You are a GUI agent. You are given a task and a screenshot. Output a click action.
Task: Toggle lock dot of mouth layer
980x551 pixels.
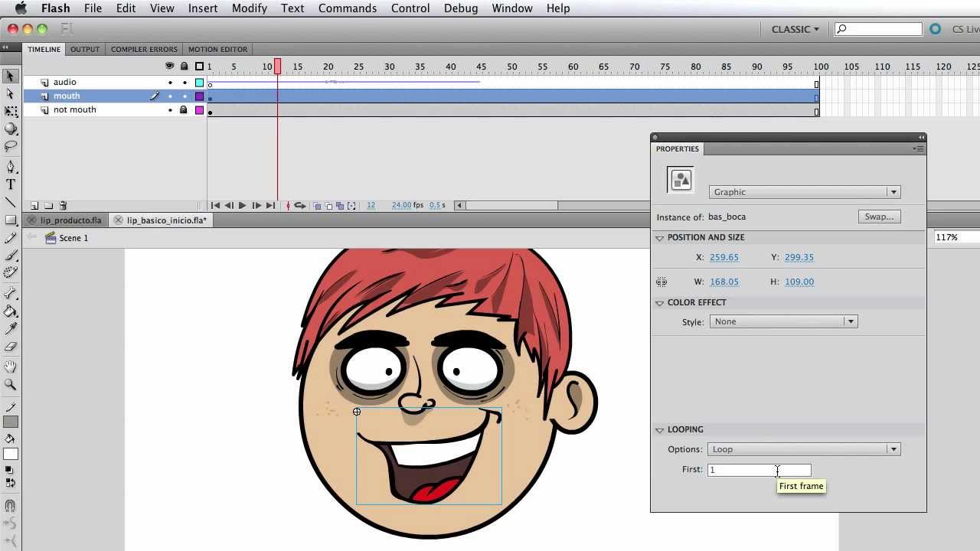(x=184, y=96)
